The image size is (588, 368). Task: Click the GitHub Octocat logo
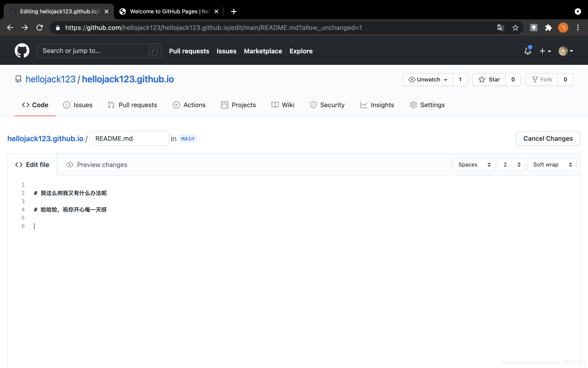[22, 51]
